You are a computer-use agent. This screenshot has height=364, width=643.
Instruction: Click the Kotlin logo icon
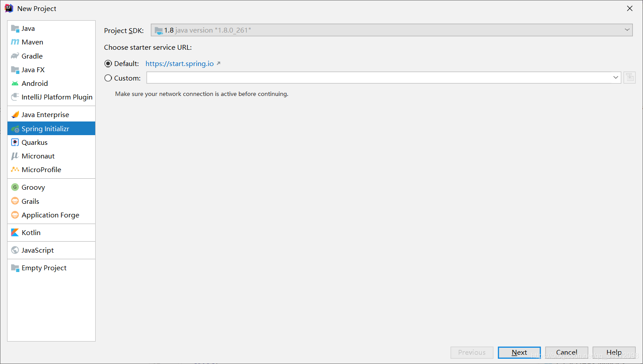(15, 232)
